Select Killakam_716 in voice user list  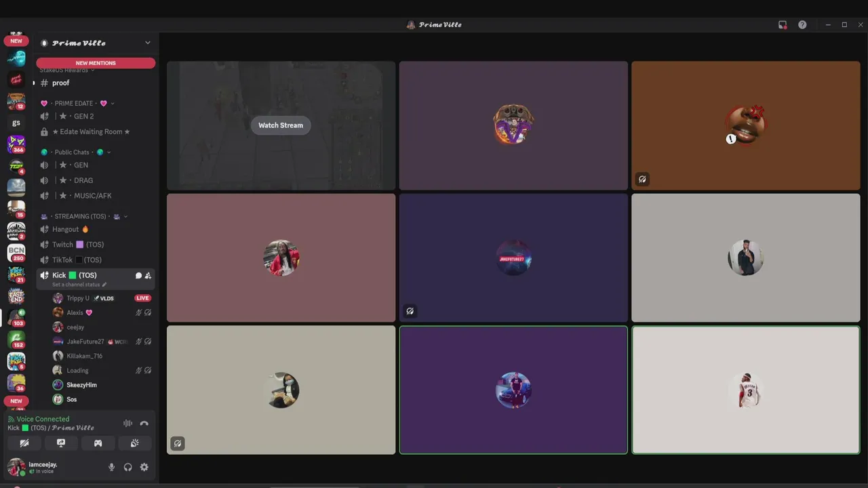point(101,356)
